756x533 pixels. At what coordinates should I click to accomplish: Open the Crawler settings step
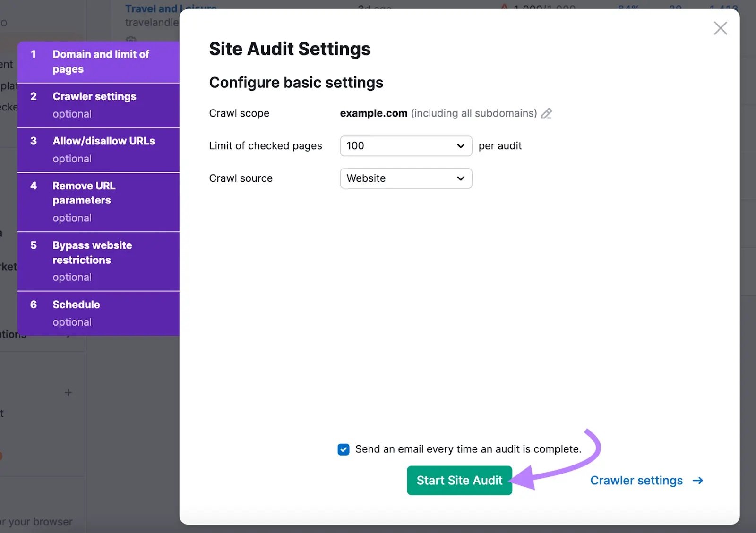(x=99, y=105)
